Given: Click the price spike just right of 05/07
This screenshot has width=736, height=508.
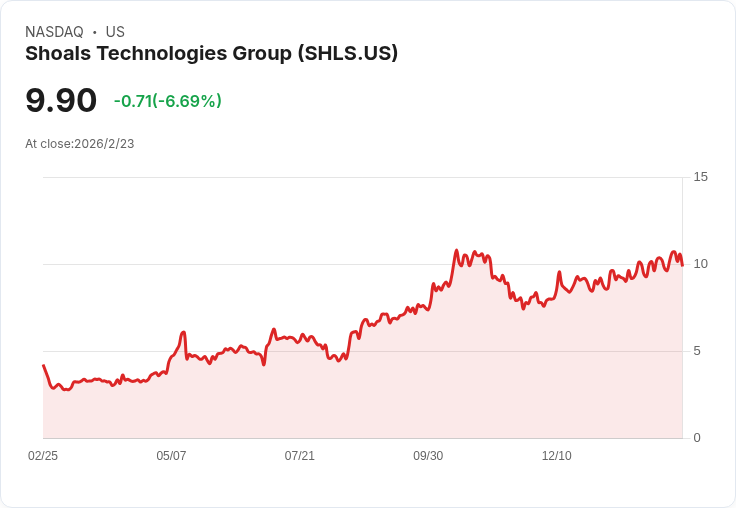Looking at the screenshot, I should 184,332.
